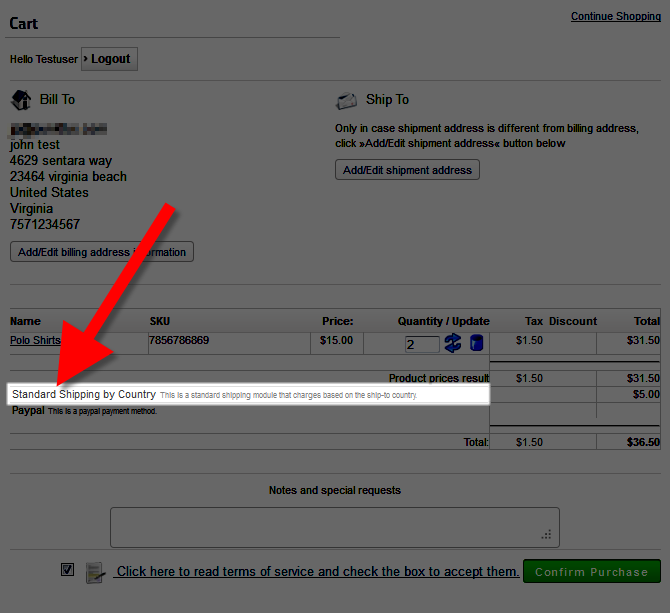Click the Cart page heading
Image resolution: width=670 pixels, height=613 pixels.
pyautogui.click(x=24, y=23)
